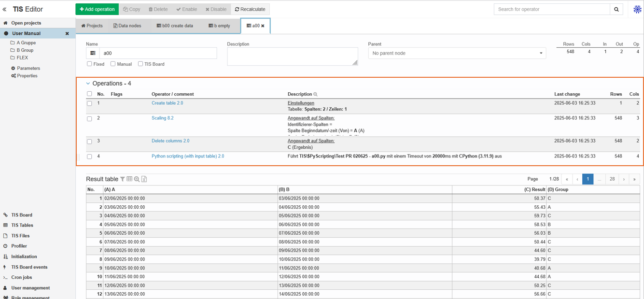Check the box for operation 3 Delete columns

tap(89, 142)
